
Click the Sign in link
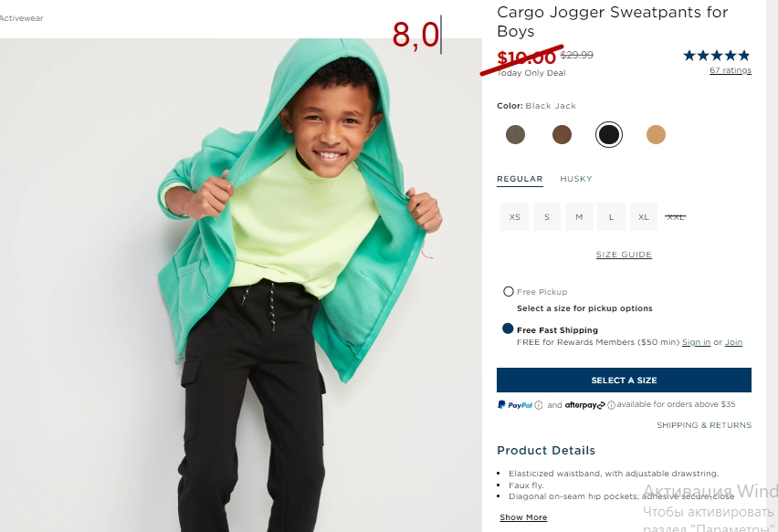[x=696, y=342]
